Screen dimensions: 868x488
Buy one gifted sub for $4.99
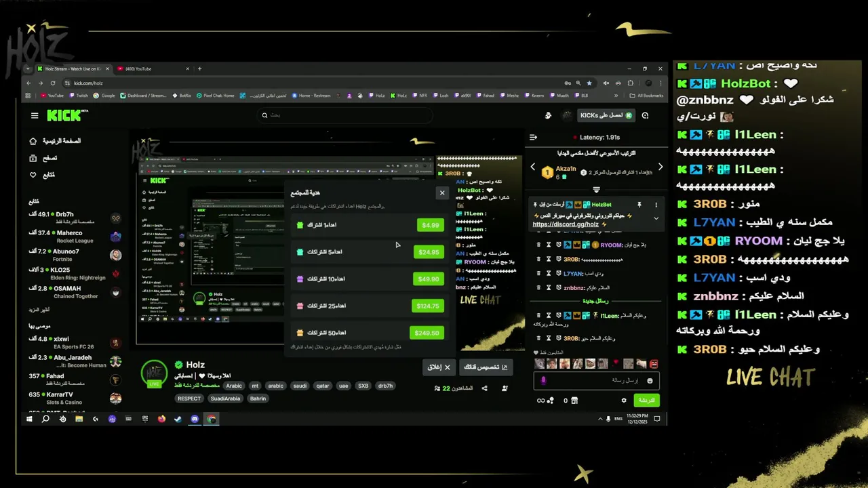[x=431, y=225]
